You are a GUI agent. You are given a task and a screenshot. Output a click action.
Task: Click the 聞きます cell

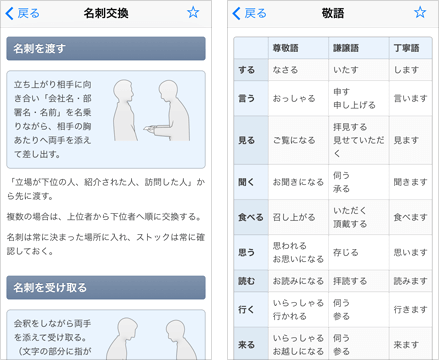tap(411, 182)
